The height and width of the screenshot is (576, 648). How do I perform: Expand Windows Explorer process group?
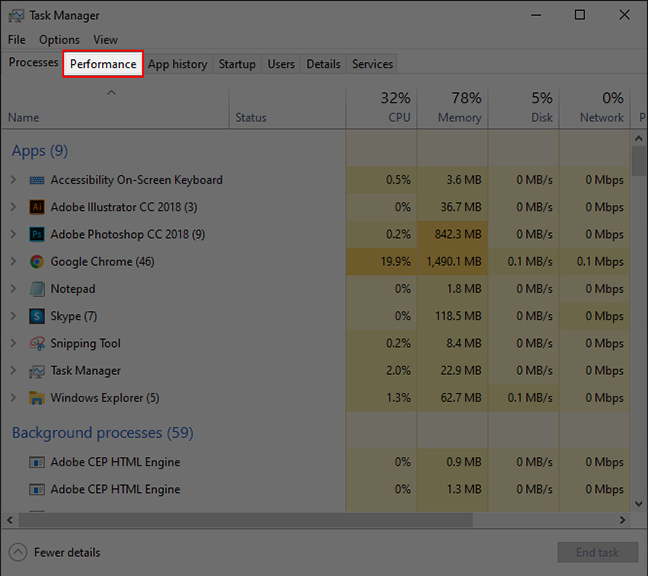[x=13, y=398]
